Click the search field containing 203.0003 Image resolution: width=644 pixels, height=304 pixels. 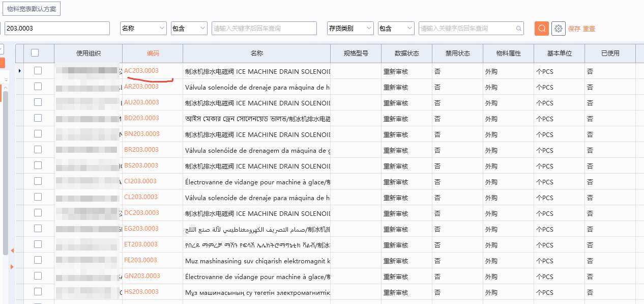(x=57, y=29)
